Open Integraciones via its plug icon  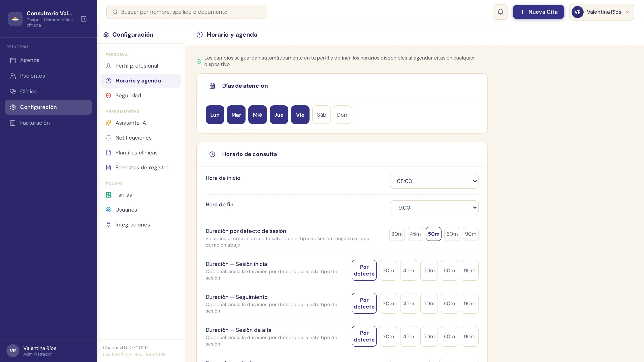click(108, 225)
